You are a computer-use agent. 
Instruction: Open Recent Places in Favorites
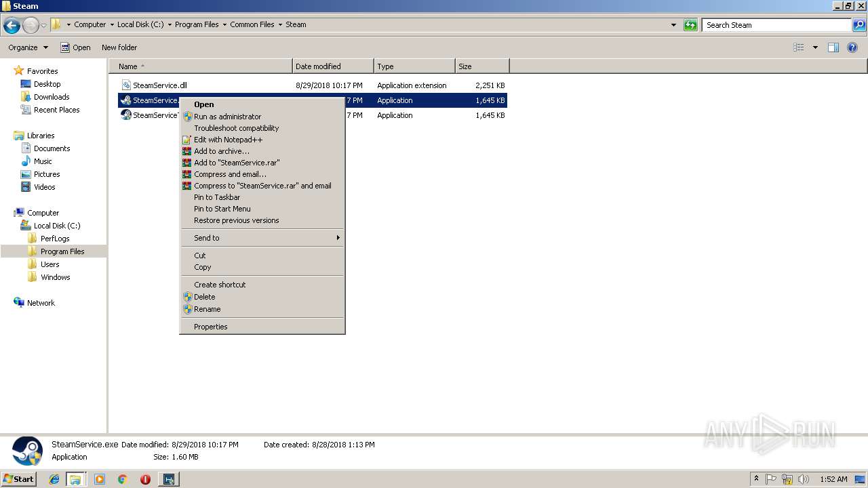(56, 110)
